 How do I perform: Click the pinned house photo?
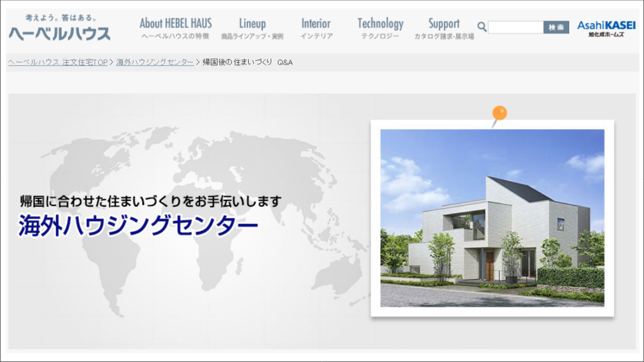tap(492, 218)
